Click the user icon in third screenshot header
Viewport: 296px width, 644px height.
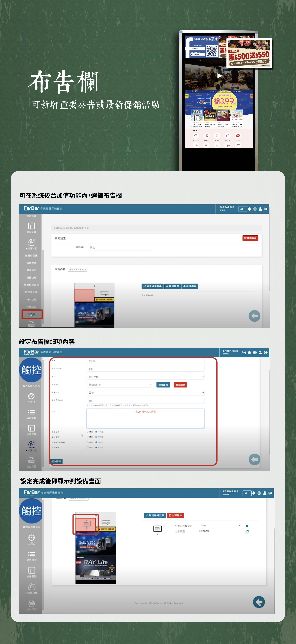(265, 493)
